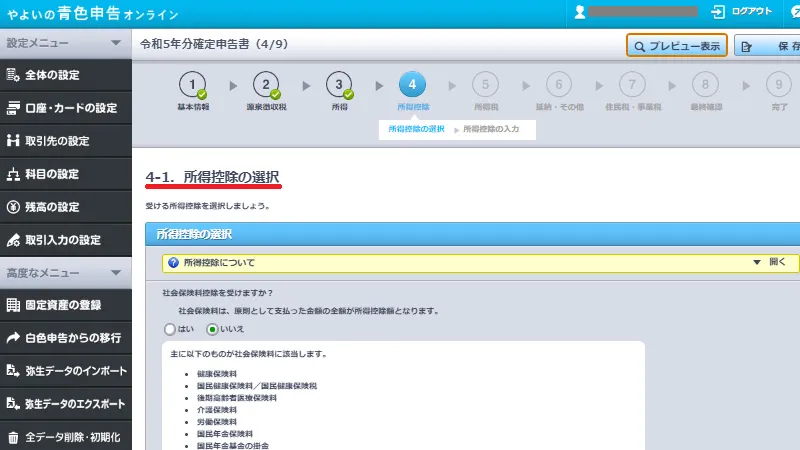The height and width of the screenshot is (450, 800).
Task: Go to step 3 所得 circle
Action: click(339, 85)
